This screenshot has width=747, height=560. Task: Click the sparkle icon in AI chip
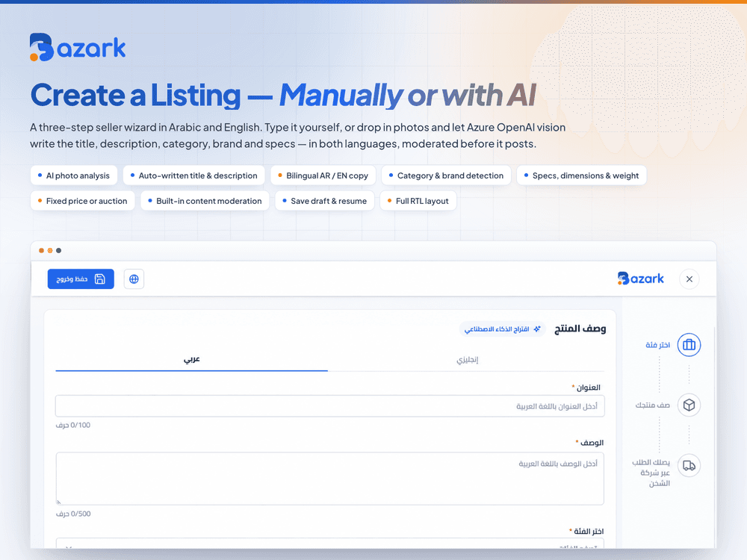pyautogui.click(x=537, y=329)
